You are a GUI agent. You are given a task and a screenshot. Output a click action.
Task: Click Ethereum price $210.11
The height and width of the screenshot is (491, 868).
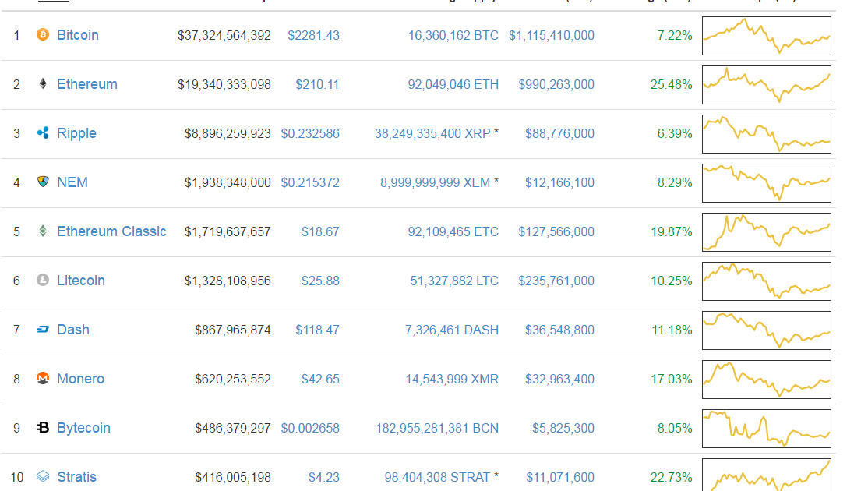click(317, 85)
